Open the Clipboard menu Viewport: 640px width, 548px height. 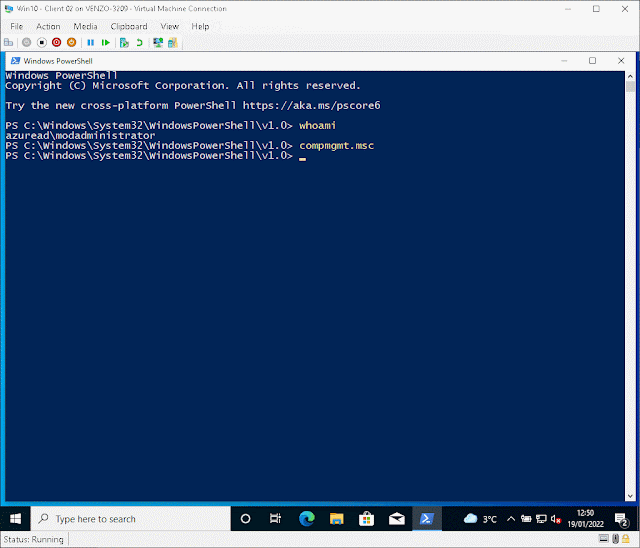tap(129, 27)
